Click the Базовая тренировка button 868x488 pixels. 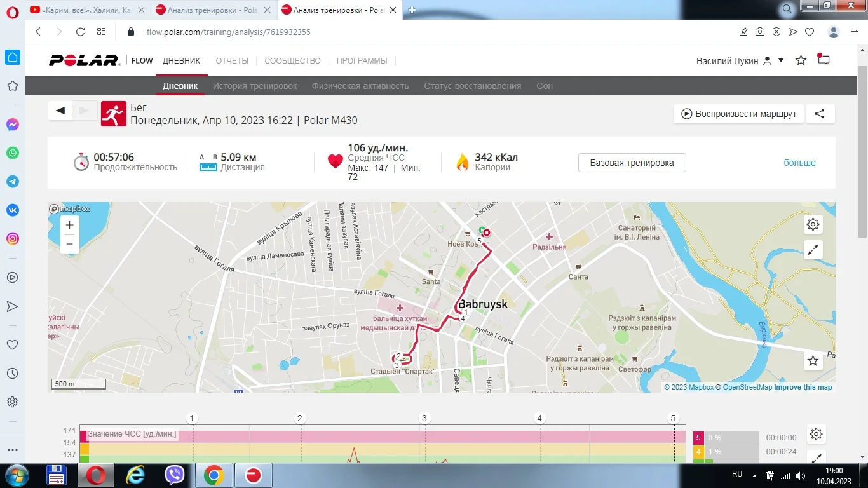coord(632,163)
